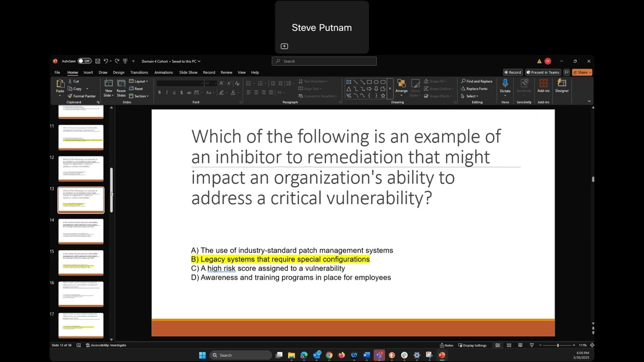The image size is (644, 362).
Task: Click the Record button in the top right
Action: 513,72
